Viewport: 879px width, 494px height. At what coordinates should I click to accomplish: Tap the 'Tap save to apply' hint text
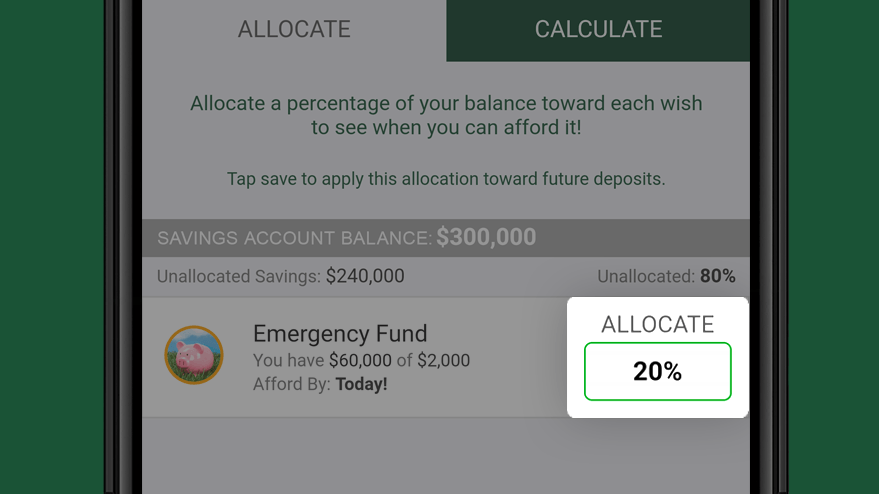(x=446, y=179)
